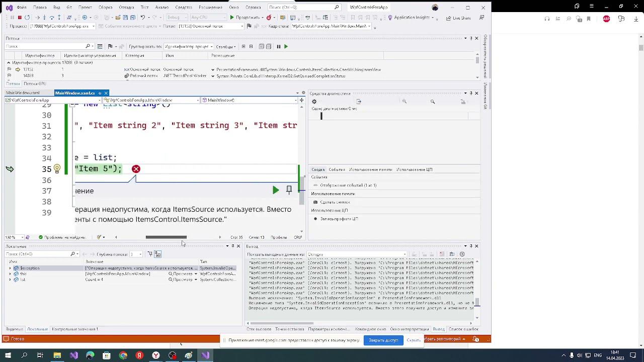Open the Точки останова tab

[x=289, y=329]
